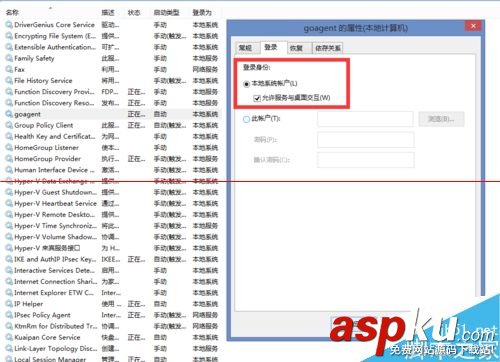
Task: Click the Human Interface Device service icon
Action: tap(9, 170)
